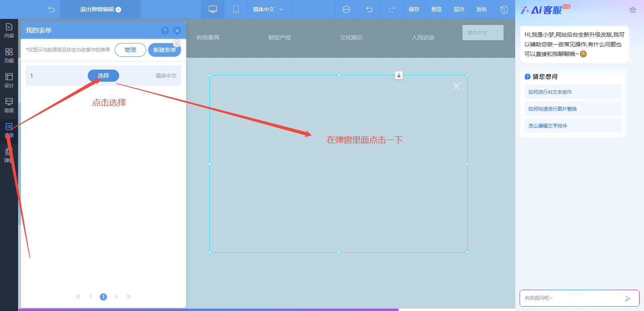Click 保存 in the top toolbar

pyautogui.click(x=414, y=9)
